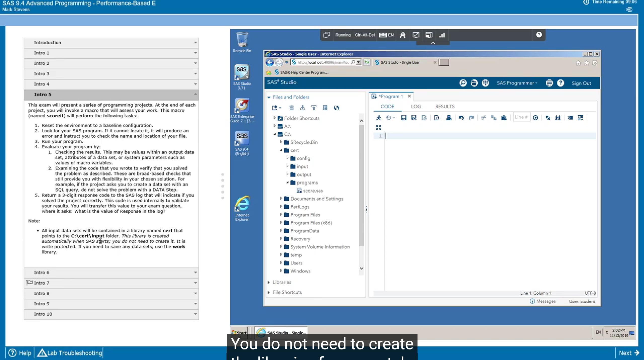This screenshot has height=360, width=644.
Task: Collapse the Files and Folders section
Action: pos(269,97)
